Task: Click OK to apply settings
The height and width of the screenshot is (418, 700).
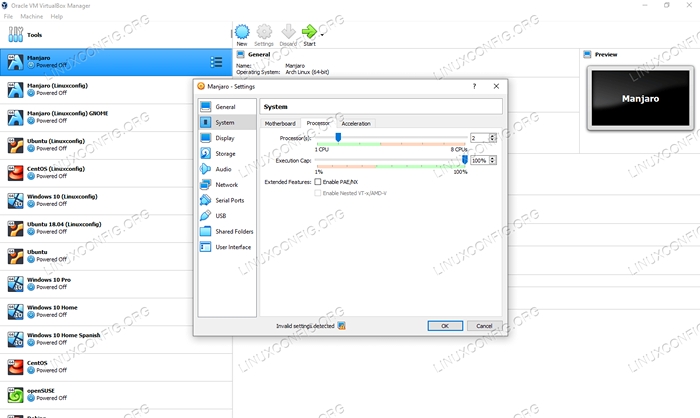Action: point(445,326)
